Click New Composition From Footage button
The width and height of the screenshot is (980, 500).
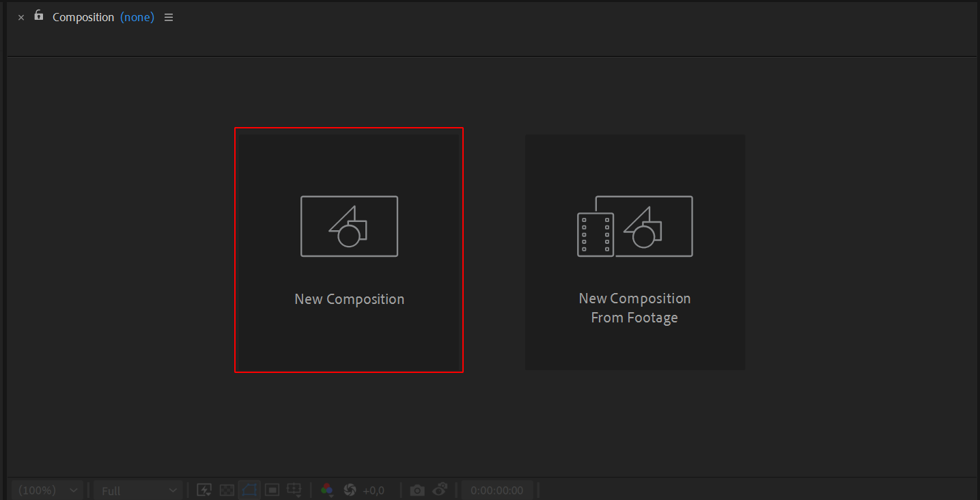pyautogui.click(x=634, y=252)
